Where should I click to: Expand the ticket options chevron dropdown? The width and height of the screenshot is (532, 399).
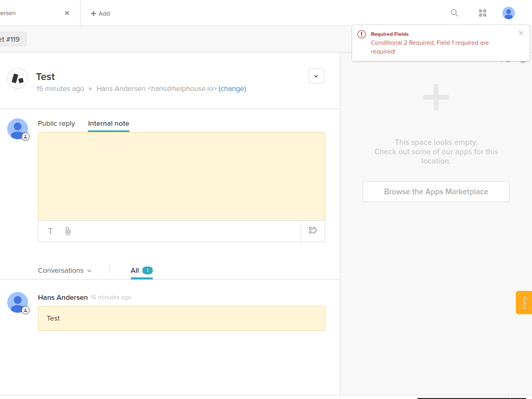pos(316,76)
